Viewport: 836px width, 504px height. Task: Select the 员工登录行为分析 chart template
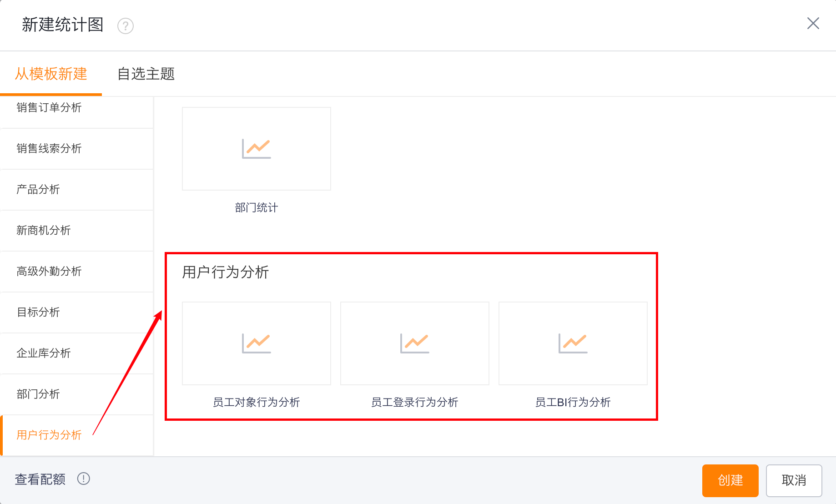pos(414,343)
